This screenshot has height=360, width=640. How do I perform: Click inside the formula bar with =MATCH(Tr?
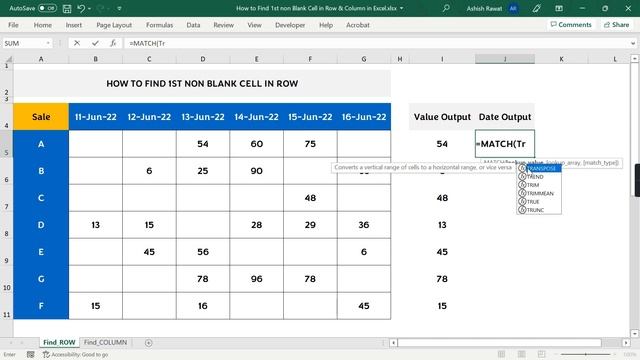376,43
